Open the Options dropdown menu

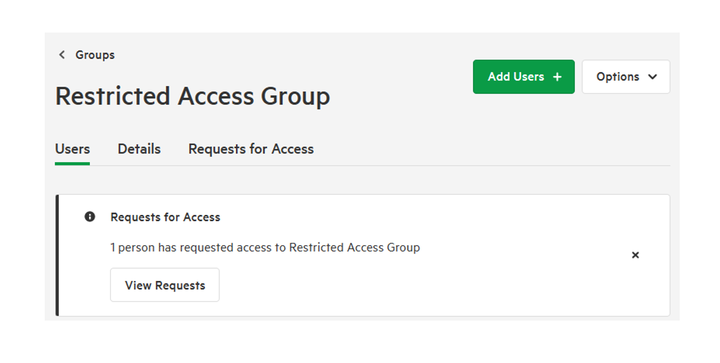(x=626, y=77)
